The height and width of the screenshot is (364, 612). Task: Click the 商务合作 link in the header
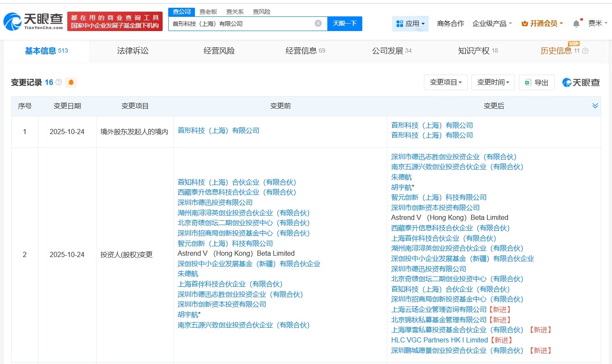pyautogui.click(x=450, y=23)
